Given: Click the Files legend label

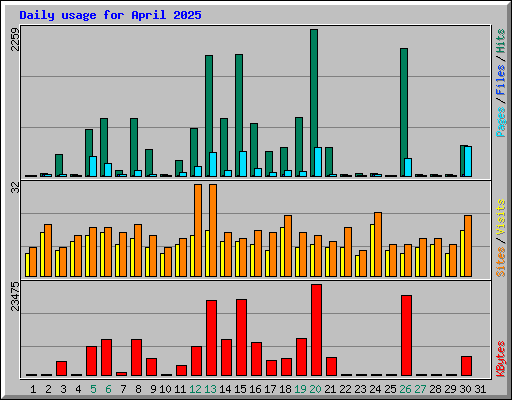Looking at the screenshot, I should [x=501, y=79].
